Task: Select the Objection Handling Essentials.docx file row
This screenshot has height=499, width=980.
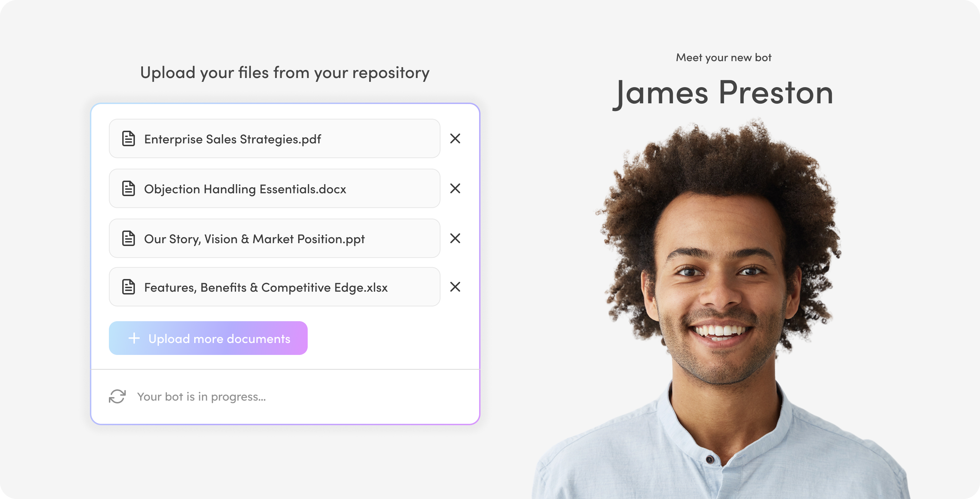Action: click(275, 188)
